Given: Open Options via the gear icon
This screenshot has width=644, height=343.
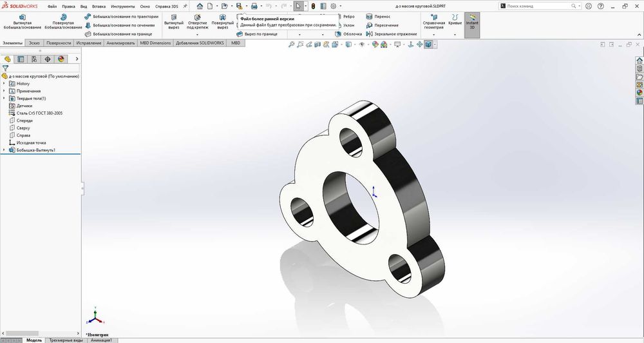Looking at the screenshot, I should (333, 6).
